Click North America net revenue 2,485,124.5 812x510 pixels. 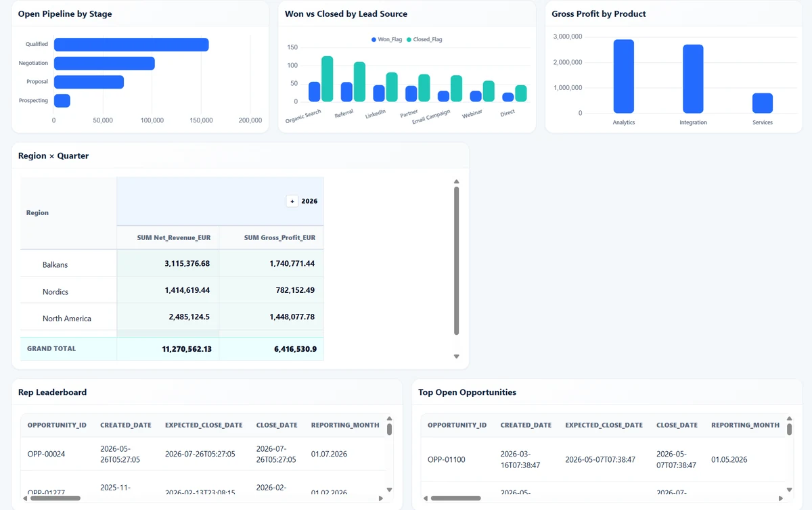pos(189,317)
